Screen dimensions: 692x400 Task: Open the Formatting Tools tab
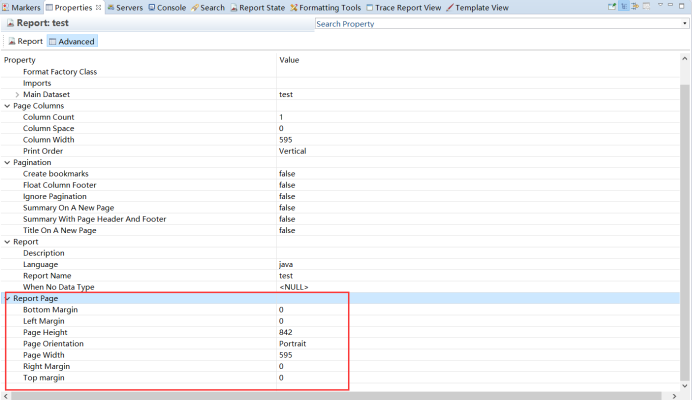(325, 8)
